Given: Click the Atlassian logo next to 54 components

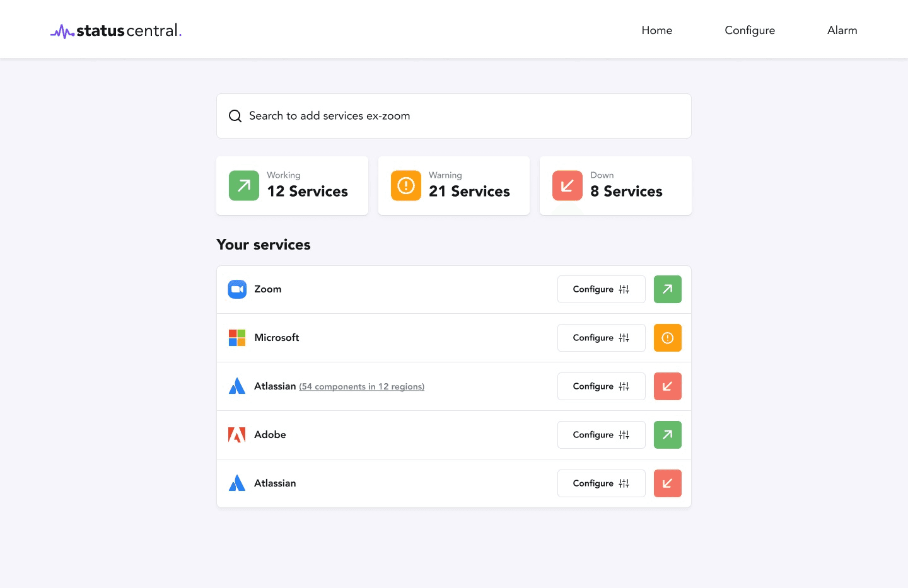Looking at the screenshot, I should click(x=236, y=386).
